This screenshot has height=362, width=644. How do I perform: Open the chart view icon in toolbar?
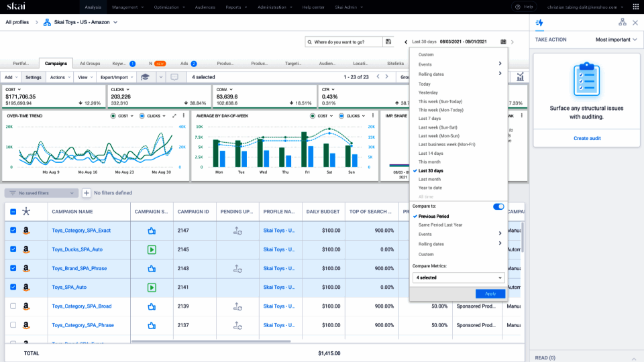pos(520,77)
